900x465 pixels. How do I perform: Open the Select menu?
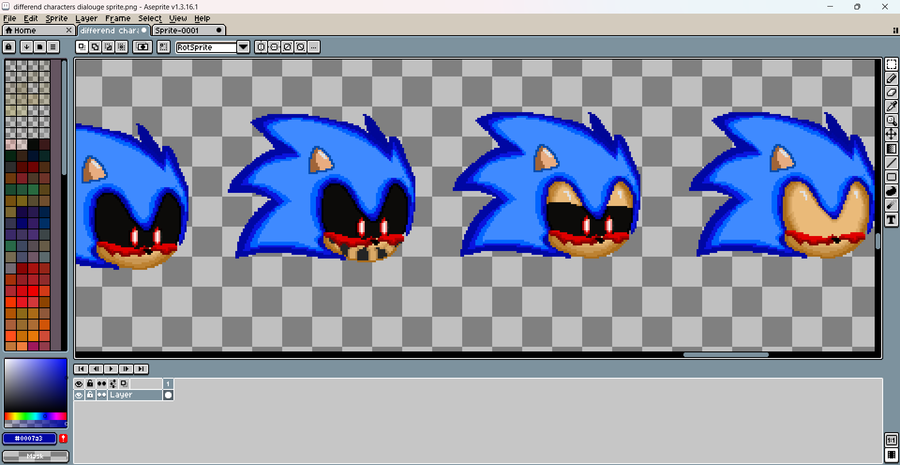pos(150,18)
